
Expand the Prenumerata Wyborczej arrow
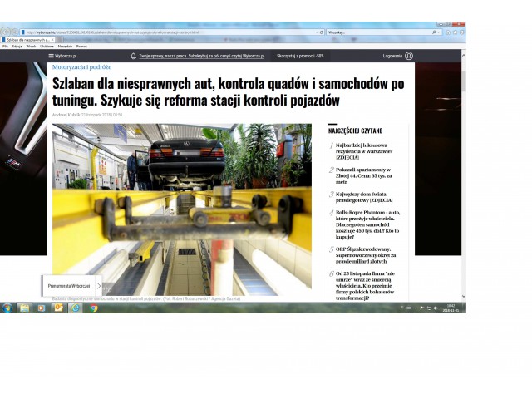(98, 286)
